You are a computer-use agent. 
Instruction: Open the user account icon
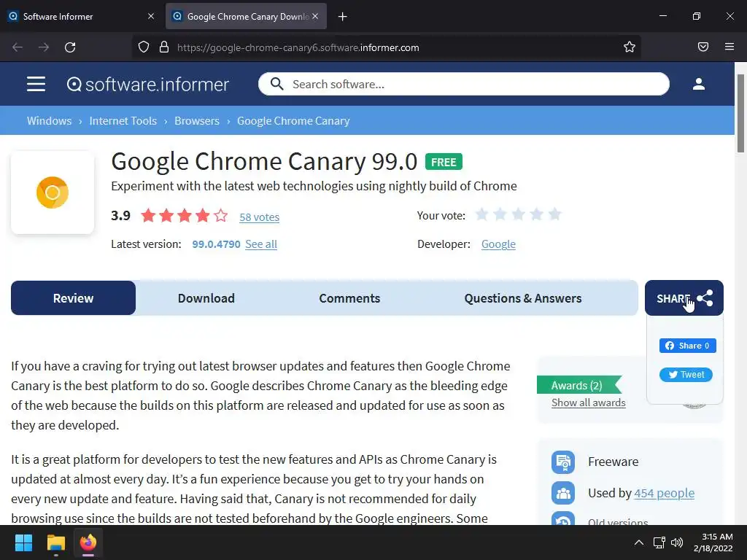[x=698, y=85]
